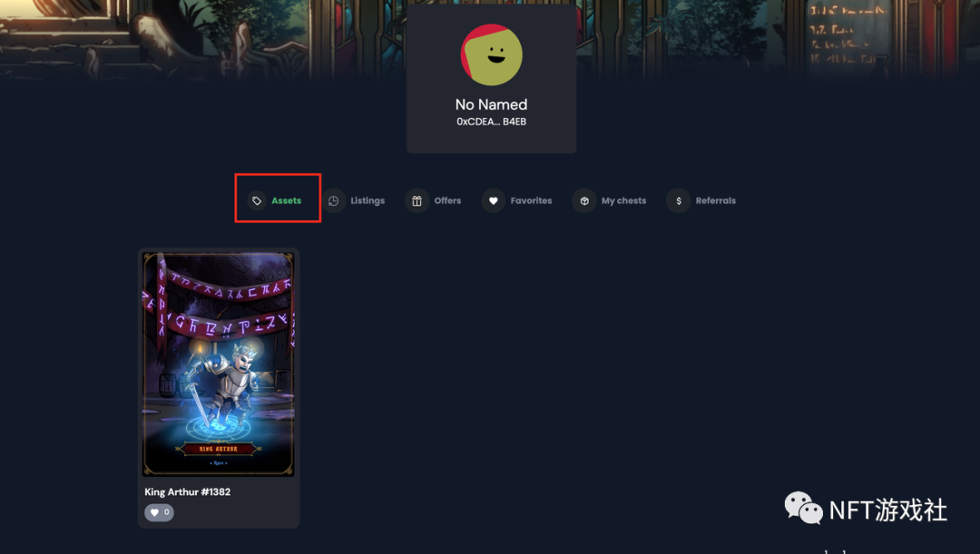Click the tag icon beside Assets
This screenshot has width=980, height=554.
tap(256, 200)
